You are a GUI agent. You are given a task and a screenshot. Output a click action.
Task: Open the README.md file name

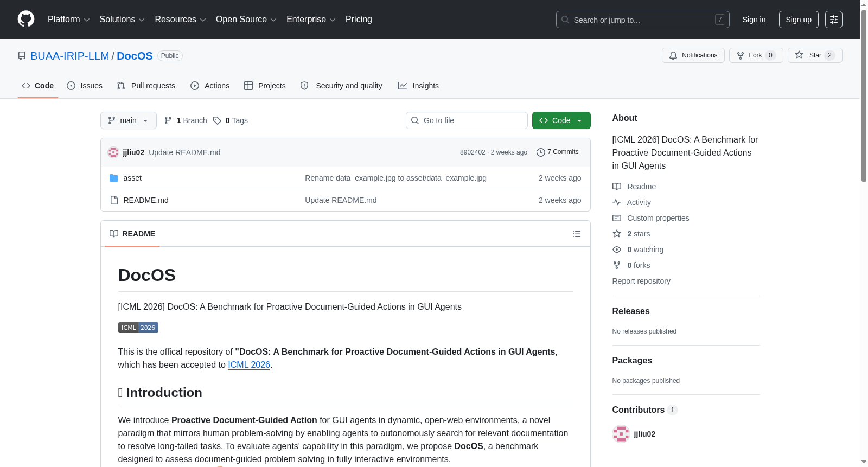tap(146, 200)
